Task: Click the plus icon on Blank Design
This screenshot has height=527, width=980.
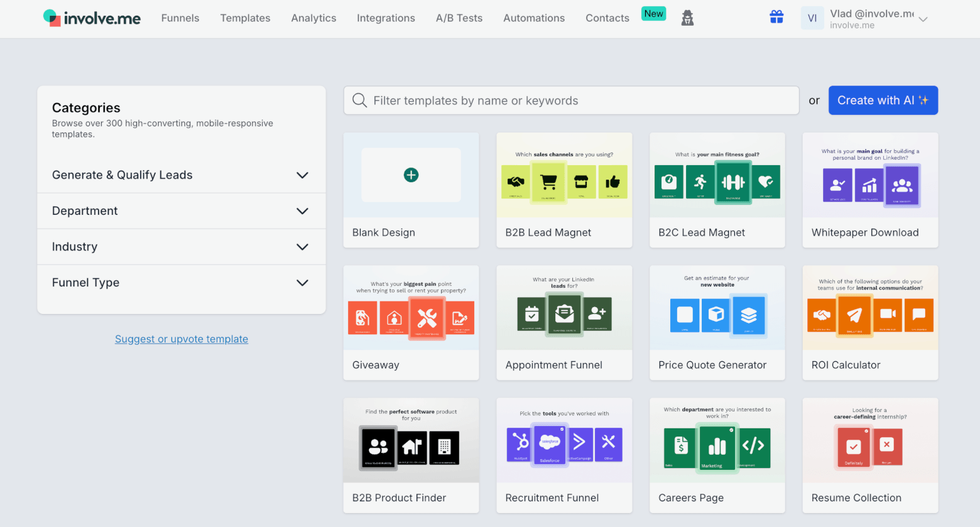Action: click(x=411, y=175)
